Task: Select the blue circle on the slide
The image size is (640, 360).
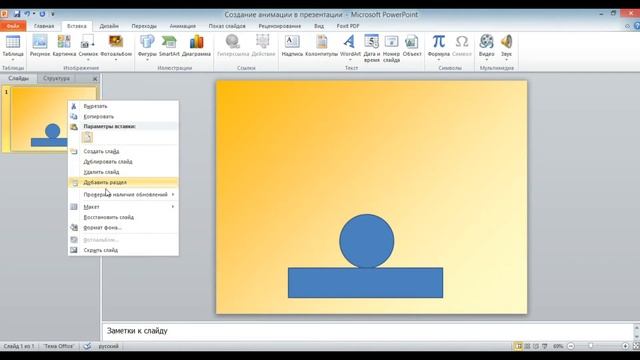Action: click(367, 241)
